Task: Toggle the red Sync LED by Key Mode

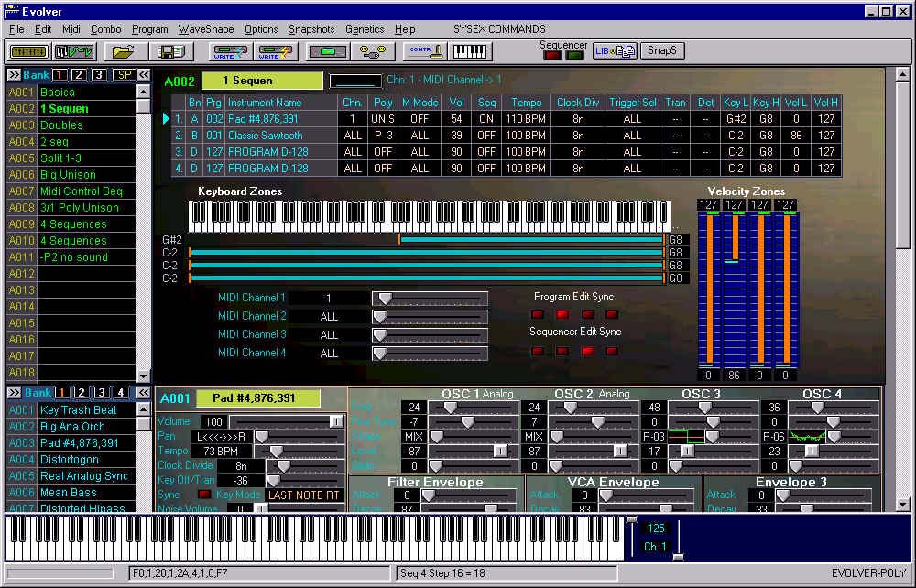Action: click(x=204, y=495)
